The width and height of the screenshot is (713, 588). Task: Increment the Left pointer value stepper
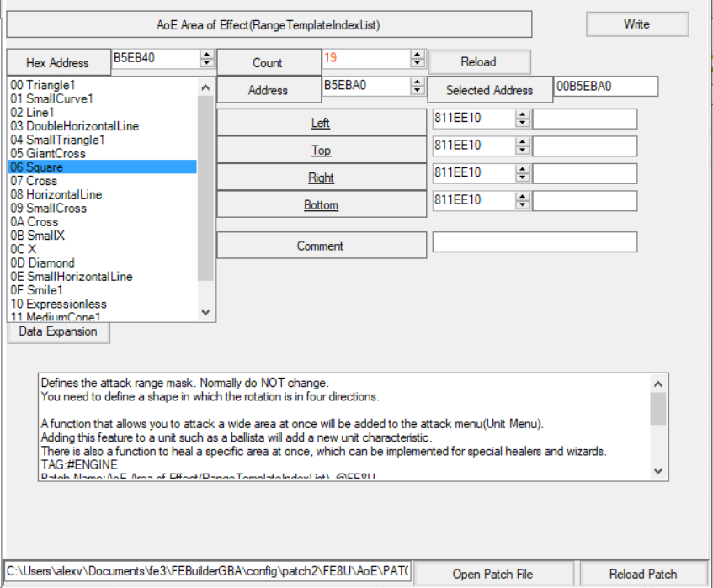(523, 114)
